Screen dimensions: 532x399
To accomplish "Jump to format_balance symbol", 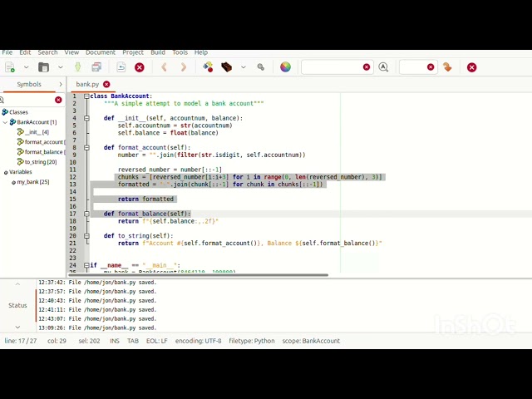I will coord(44,152).
